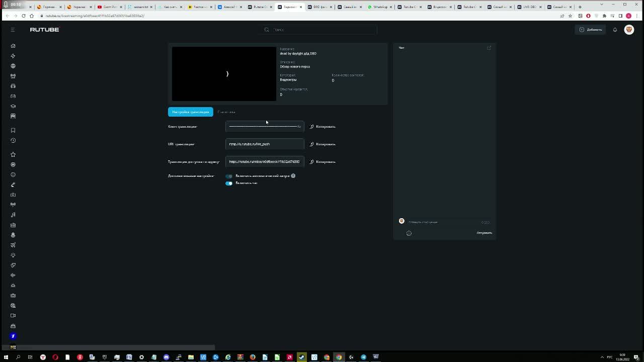Copy the rtmp stream URL
This screenshot has height=362, width=644.
point(323,144)
